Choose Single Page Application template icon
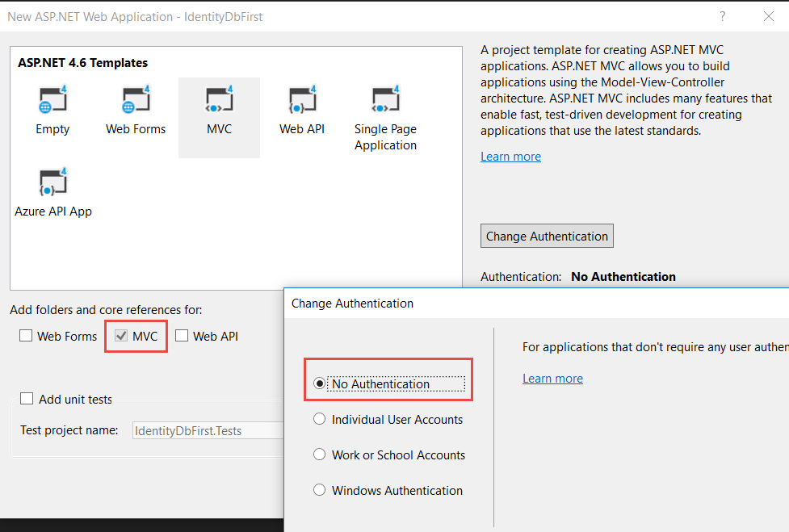 [385, 99]
